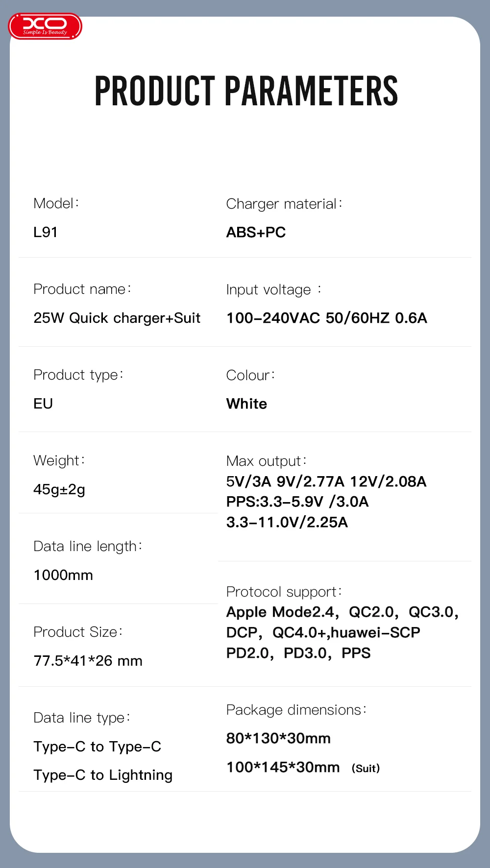Click the ABS+PC charger material value

point(256,232)
